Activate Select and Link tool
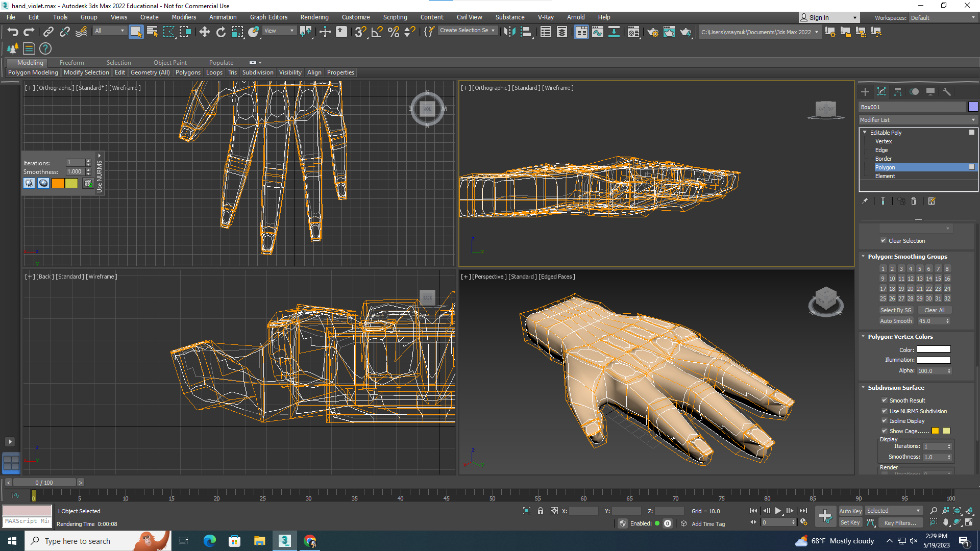This screenshot has width=980, height=551. 48,32
